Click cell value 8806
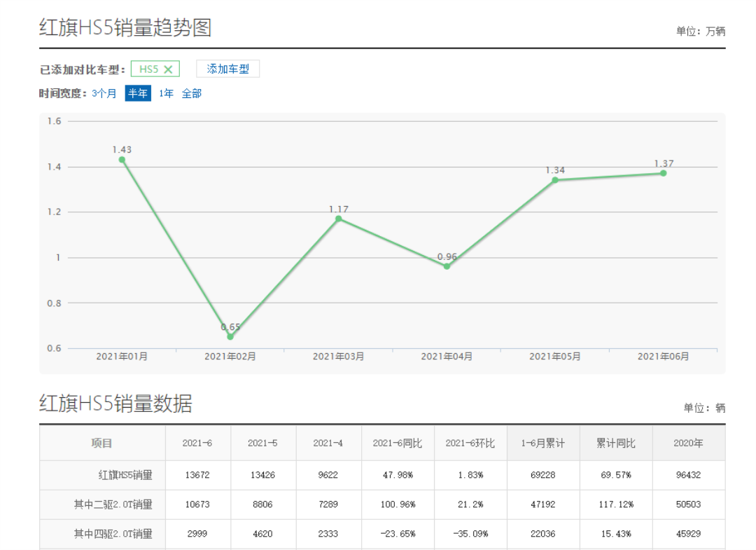Screen dimensions: 756x550 [262, 504]
